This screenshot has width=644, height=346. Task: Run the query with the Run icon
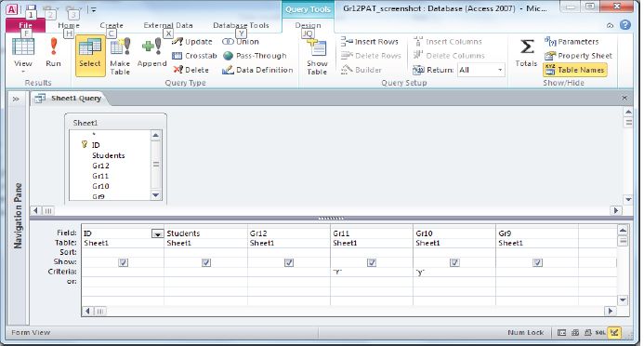tap(53, 53)
